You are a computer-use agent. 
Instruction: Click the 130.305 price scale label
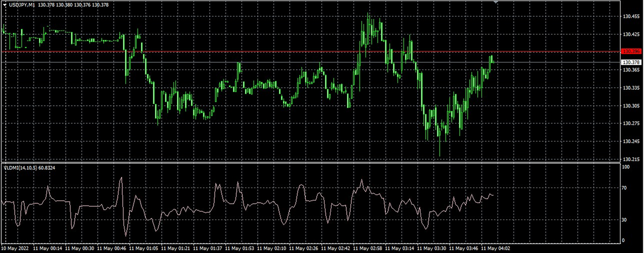pos(631,106)
